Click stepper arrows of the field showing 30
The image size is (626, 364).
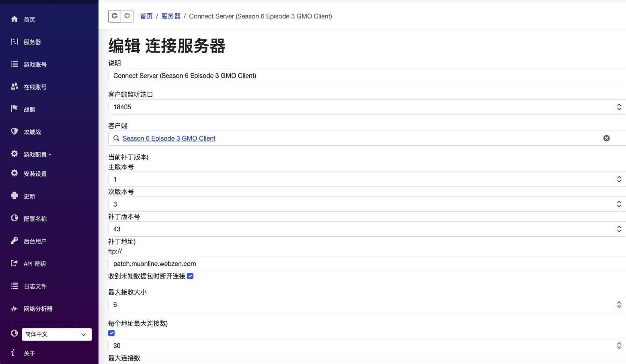tap(619, 346)
